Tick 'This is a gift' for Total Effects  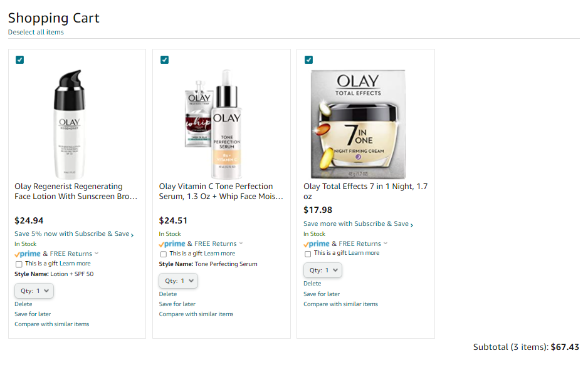[308, 254]
